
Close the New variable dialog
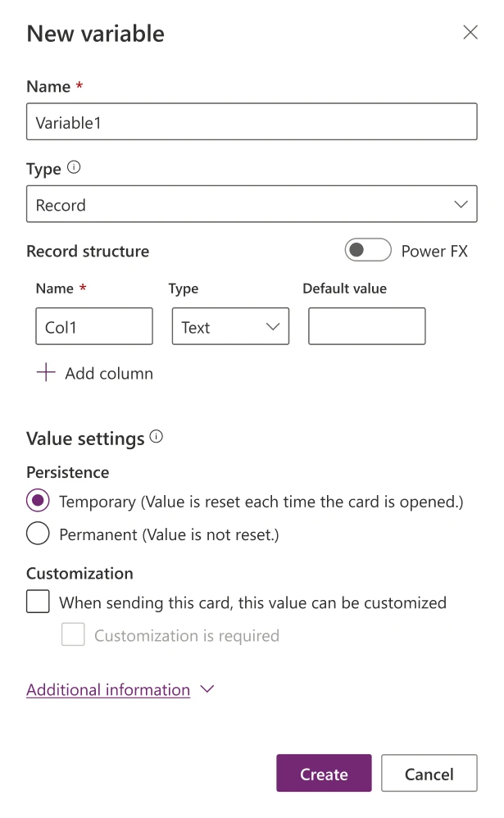pos(470,32)
